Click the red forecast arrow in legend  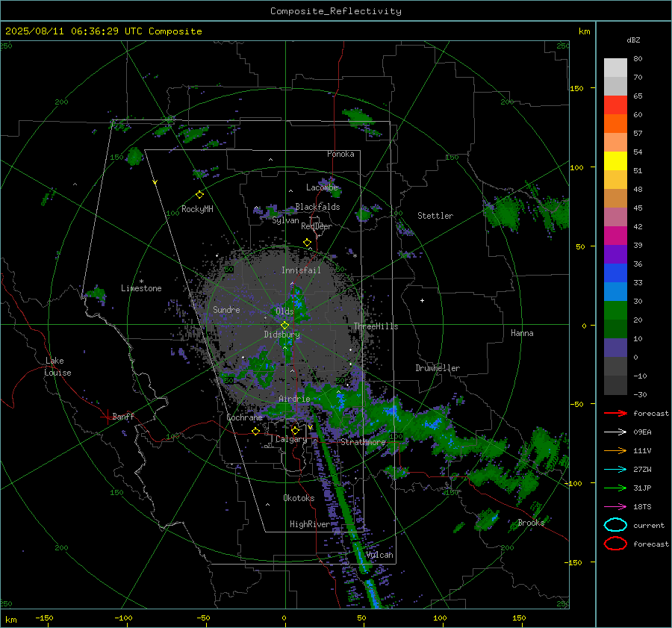click(615, 413)
